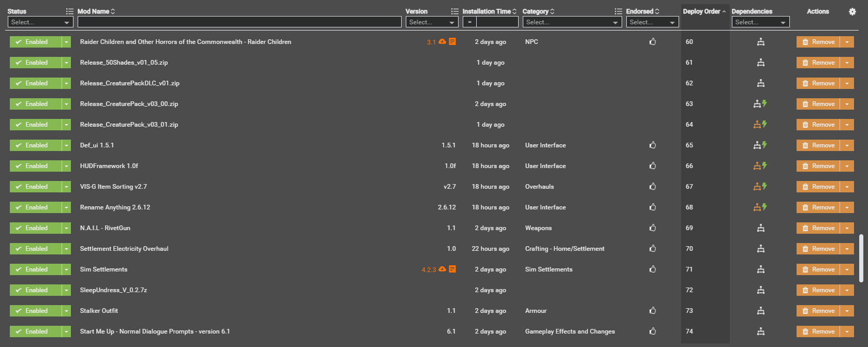The height and width of the screenshot is (347, 868).
Task: Open dependencies icon for Release_CreaturePack_v03_01.zip
Action: click(760, 125)
